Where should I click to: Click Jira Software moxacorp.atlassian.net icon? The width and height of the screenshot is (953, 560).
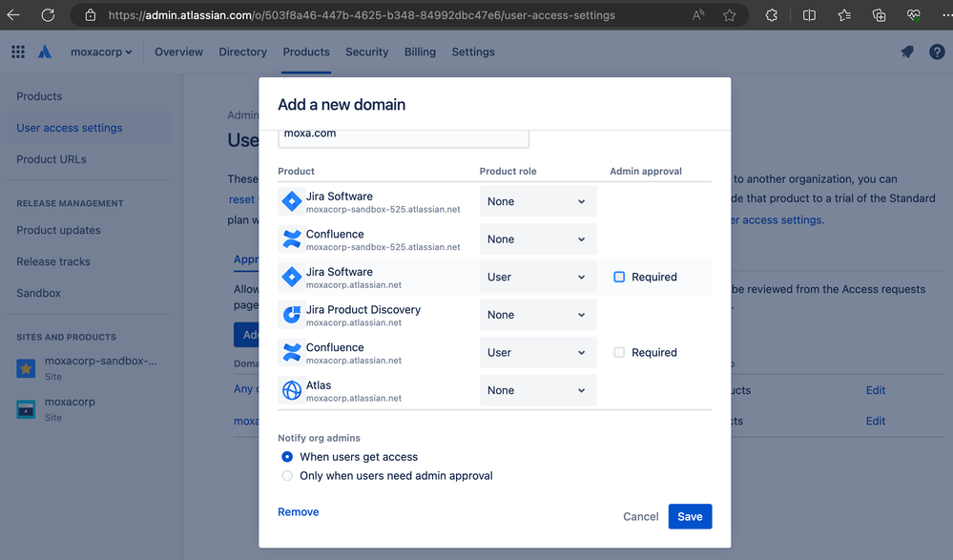292,277
